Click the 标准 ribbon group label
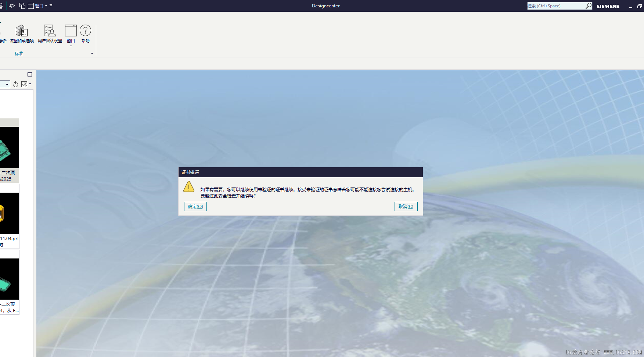This screenshot has height=357, width=644. click(19, 54)
